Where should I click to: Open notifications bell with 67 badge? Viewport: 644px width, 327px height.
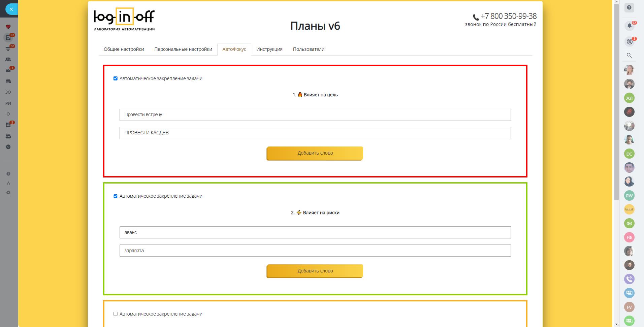tap(629, 26)
